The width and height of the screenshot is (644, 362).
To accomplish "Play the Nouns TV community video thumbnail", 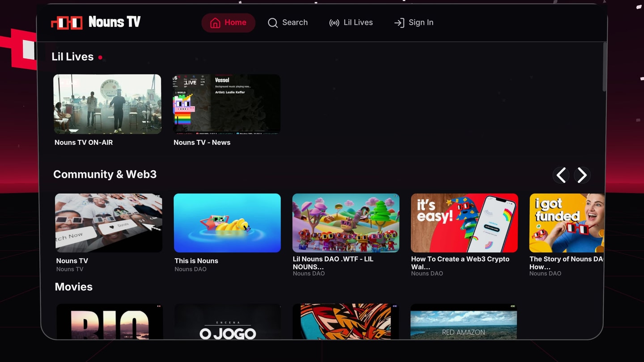I will (x=109, y=223).
